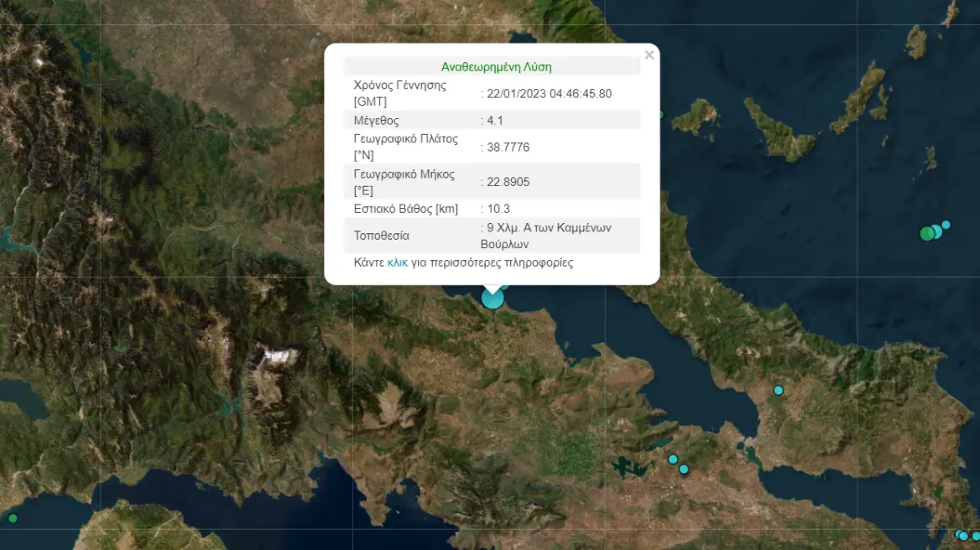Click the middle cyan marker overlapped by green one
This screenshot has height=550, width=980.
coord(937,231)
